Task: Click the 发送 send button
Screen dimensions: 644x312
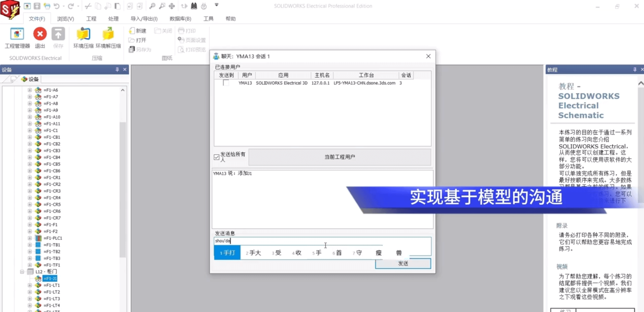Action: point(403,264)
